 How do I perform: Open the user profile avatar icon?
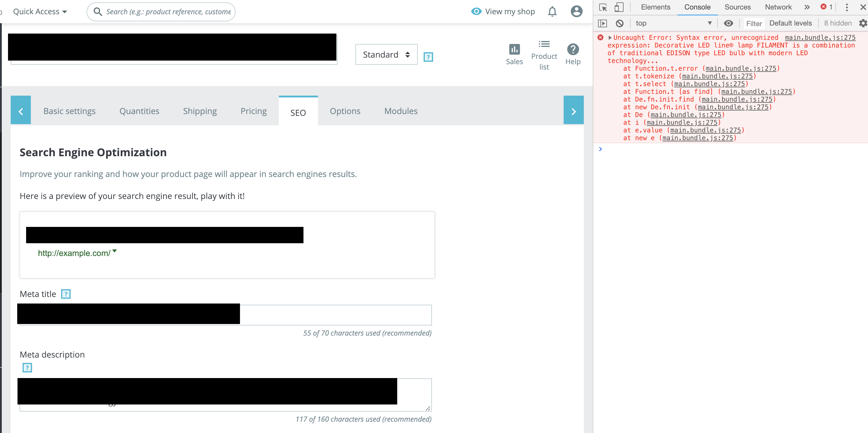click(x=576, y=12)
